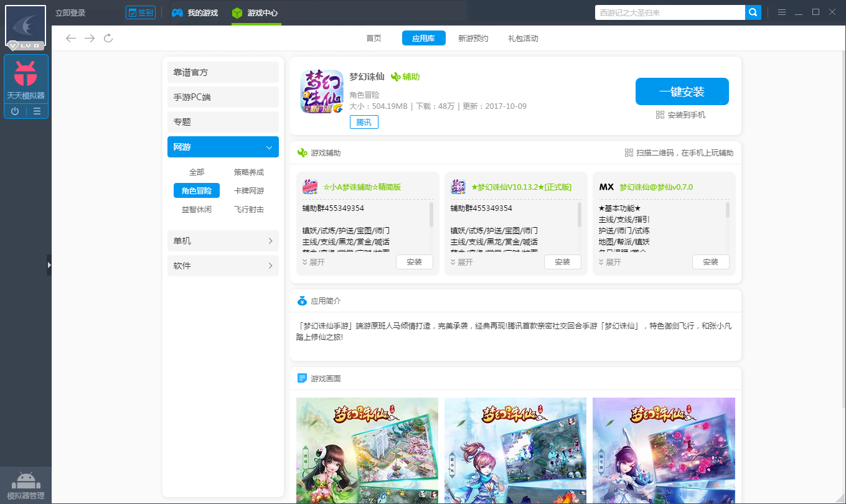
Task: Click the 梦幻诛仙V10.13.2 card icon
Action: coord(458,187)
